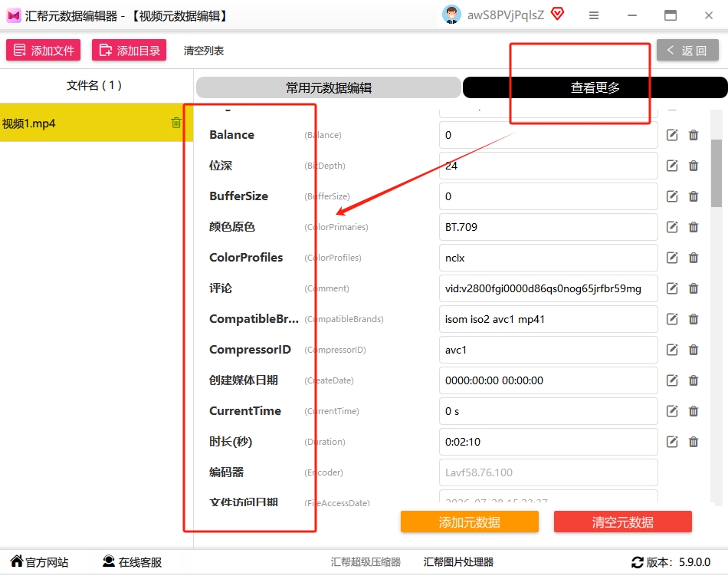Select 视频1.mp4 in file list
728x576 pixels.
(x=96, y=123)
